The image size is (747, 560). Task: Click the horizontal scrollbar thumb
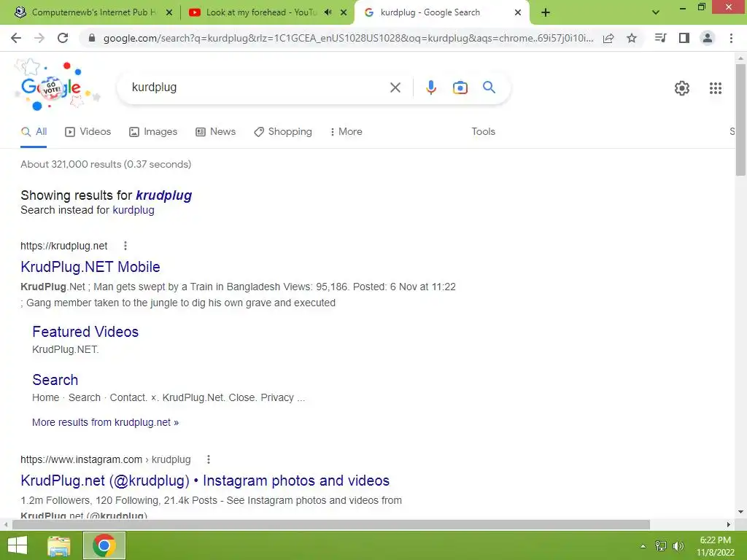click(331, 524)
